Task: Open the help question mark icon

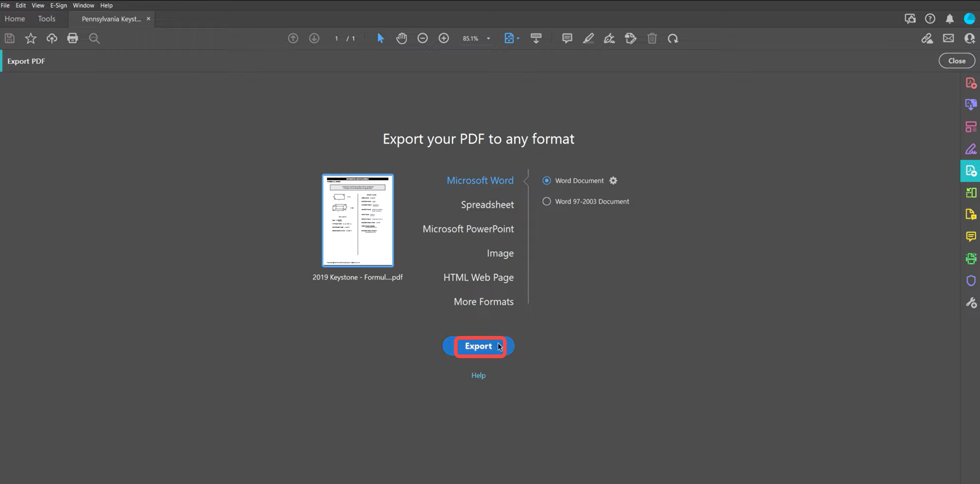Action: pyautogui.click(x=930, y=19)
